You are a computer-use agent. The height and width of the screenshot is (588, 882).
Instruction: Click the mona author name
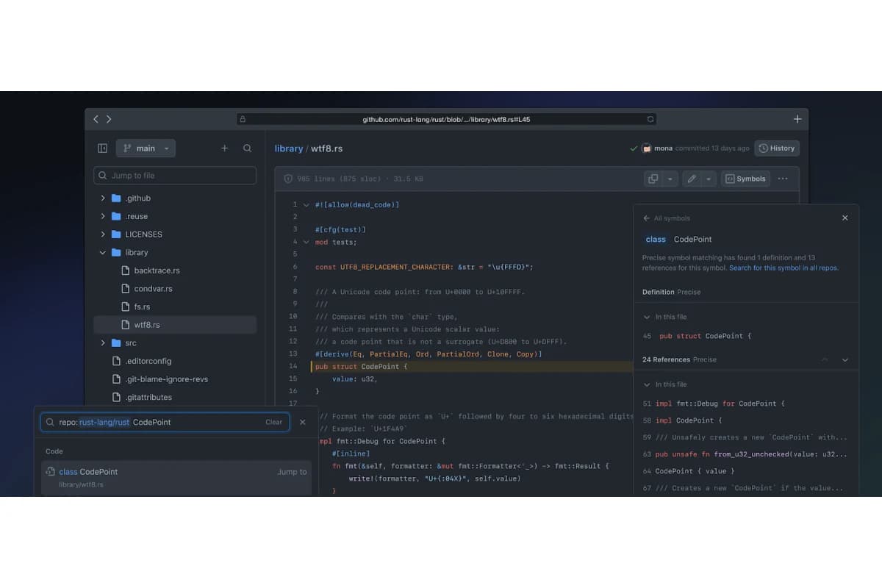664,148
